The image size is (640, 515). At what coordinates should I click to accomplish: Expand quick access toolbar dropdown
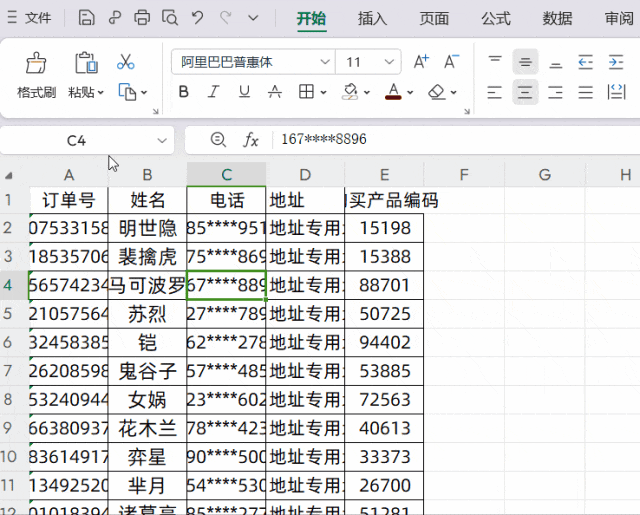[253, 18]
